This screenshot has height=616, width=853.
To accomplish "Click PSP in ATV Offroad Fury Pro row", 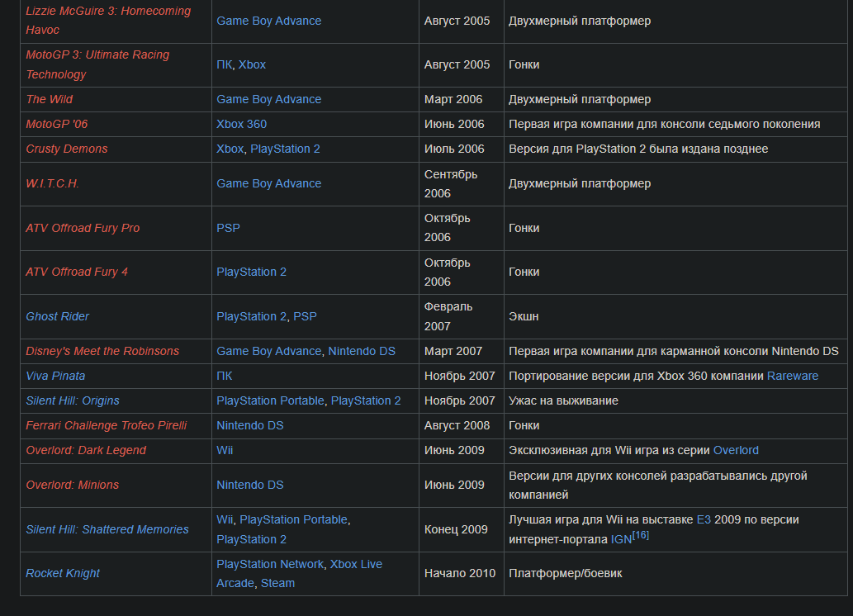I will (228, 228).
